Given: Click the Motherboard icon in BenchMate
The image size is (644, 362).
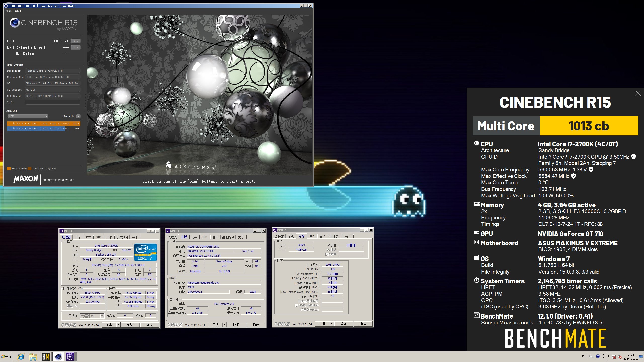Looking at the screenshot, I should point(476,242).
